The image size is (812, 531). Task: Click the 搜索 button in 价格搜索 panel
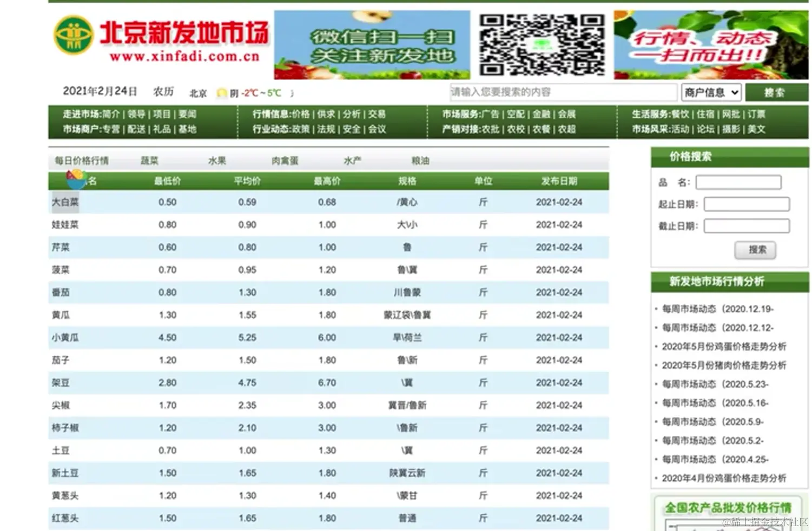(x=756, y=250)
